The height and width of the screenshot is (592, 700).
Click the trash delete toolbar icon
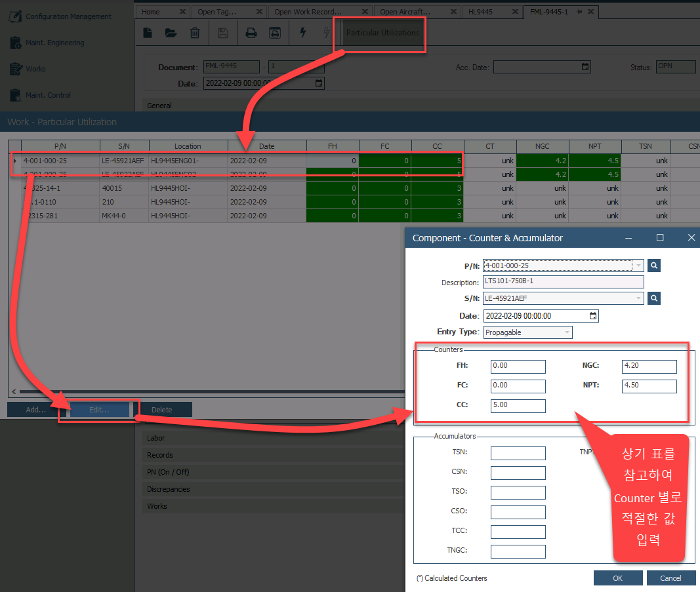click(195, 33)
